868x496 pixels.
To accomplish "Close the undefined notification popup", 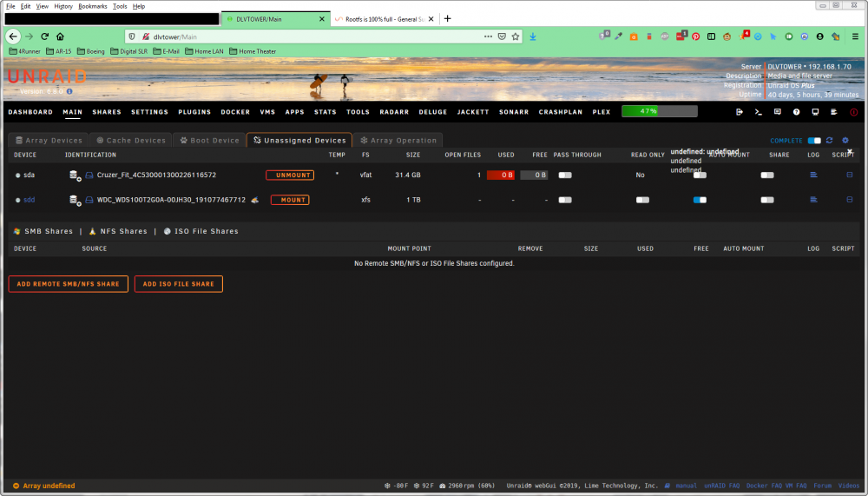I will pos(850,151).
